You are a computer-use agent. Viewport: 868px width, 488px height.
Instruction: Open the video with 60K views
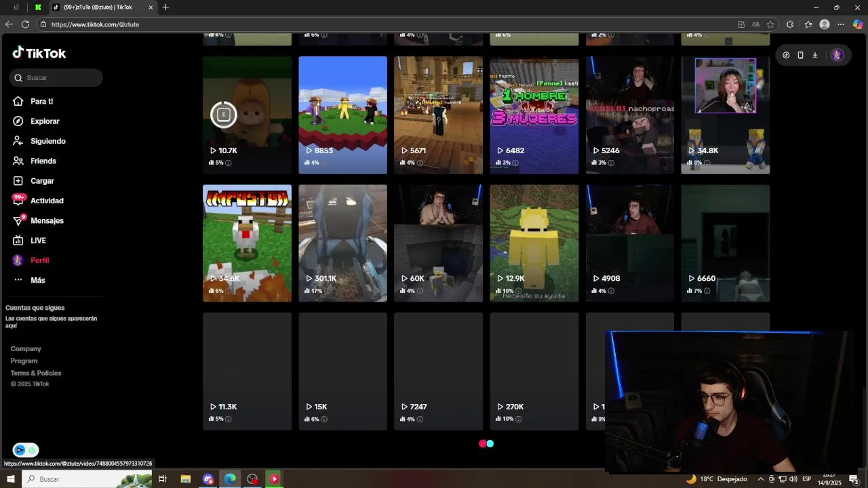click(438, 243)
